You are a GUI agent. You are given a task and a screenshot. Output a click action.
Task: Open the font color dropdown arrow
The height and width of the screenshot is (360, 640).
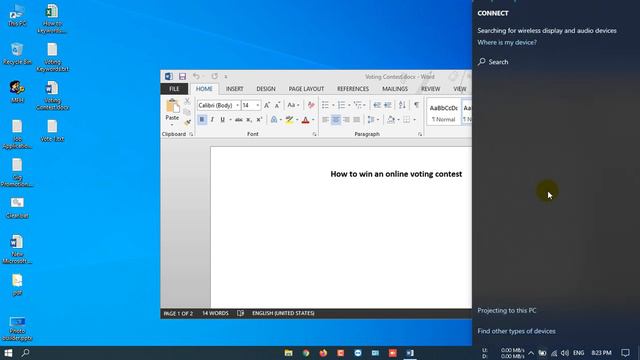313,120
